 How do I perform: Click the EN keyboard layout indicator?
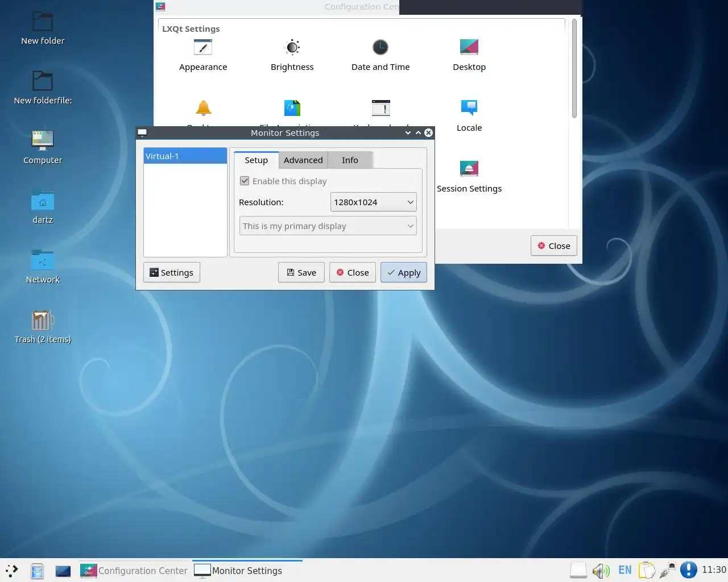[x=625, y=570]
